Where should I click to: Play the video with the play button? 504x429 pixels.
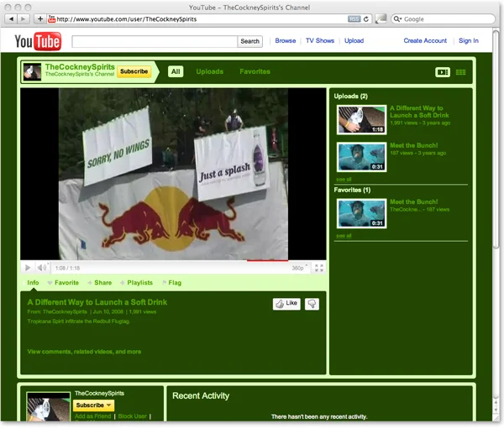pos(28,268)
